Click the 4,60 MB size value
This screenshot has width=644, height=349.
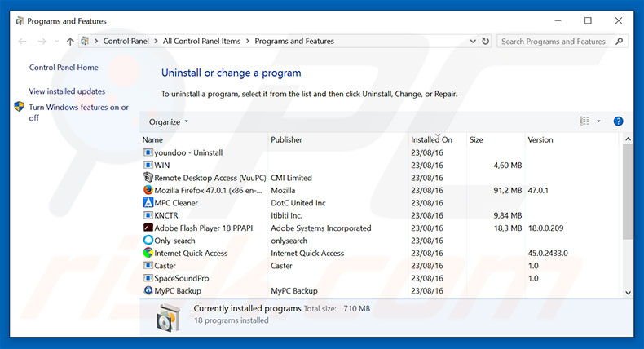508,166
